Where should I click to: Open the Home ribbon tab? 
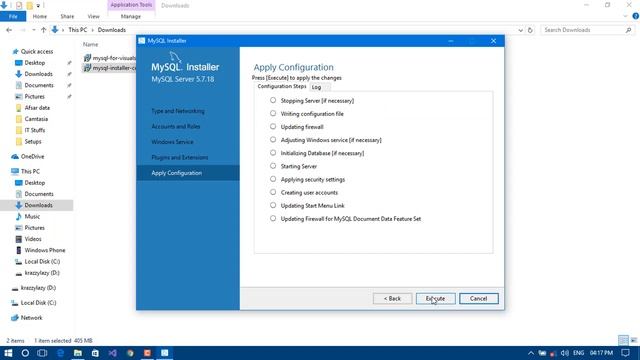click(40, 16)
